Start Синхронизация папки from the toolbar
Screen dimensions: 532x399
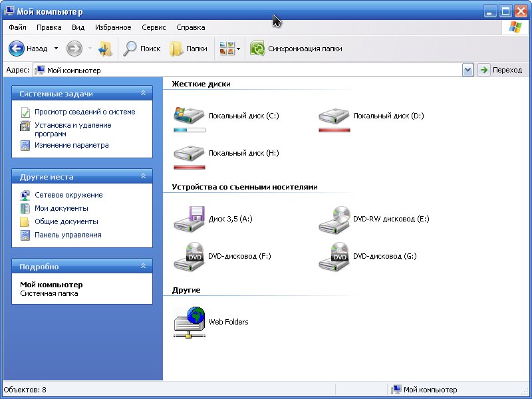297,48
